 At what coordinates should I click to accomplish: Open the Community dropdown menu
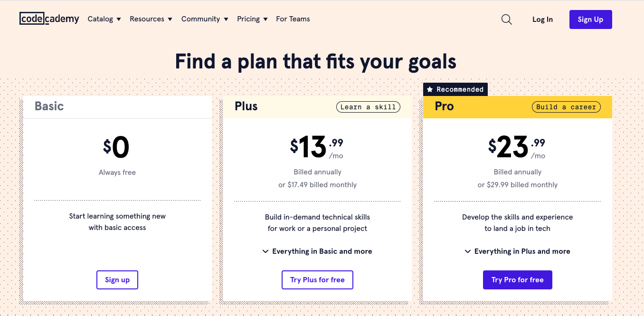pyautogui.click(x=205, y=19)
